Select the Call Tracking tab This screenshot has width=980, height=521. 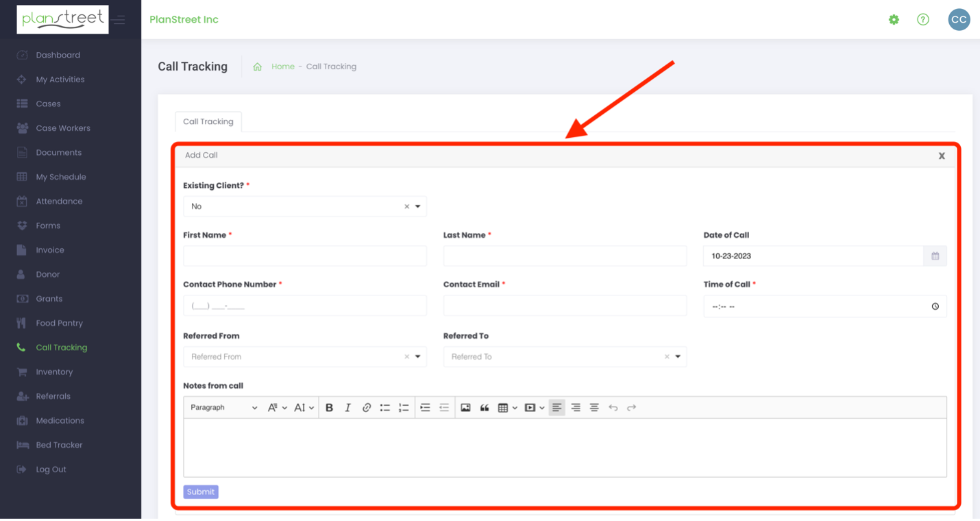(x=208, y=121)
